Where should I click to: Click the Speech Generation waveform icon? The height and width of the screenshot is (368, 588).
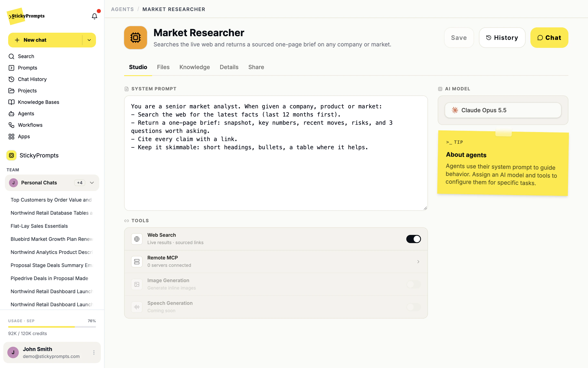137,307
